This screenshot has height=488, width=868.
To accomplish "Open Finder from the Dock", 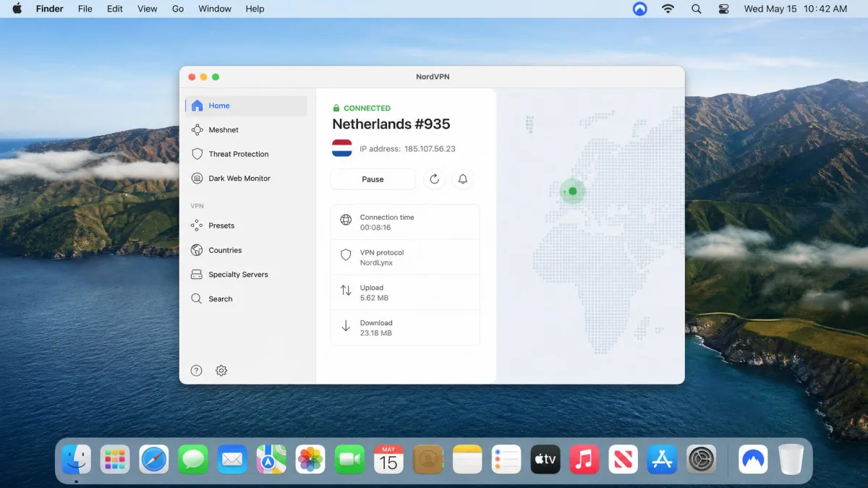I will pyautogui.click(x=76, y=459).
